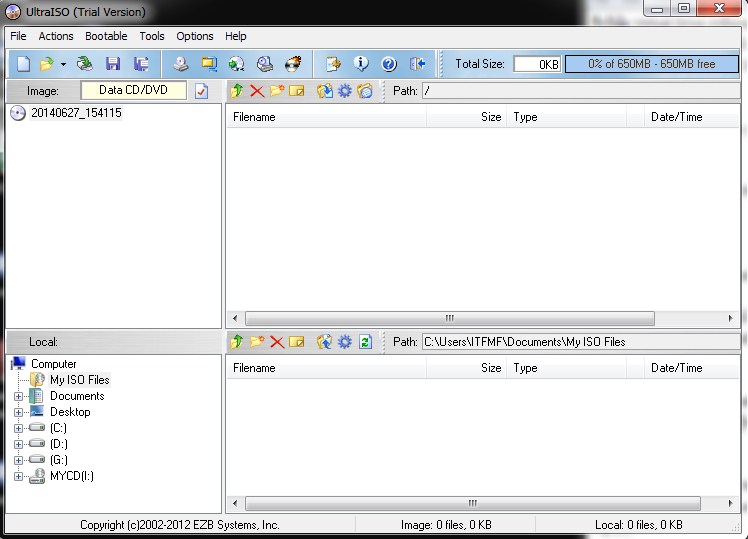Click the Local pane scrollbar left arrow
This screenshot has width=748, height=539.
pos(235,503)
